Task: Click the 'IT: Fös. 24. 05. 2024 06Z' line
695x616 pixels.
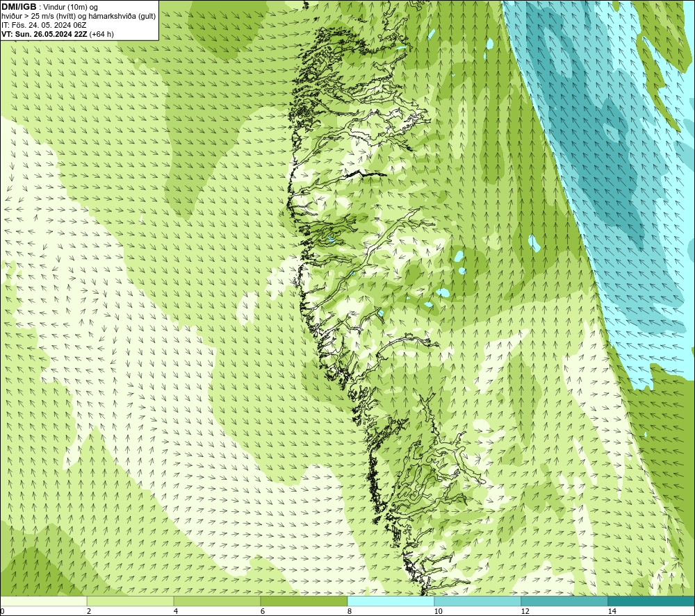Action: pyautogui.click(x=44, y=25)
